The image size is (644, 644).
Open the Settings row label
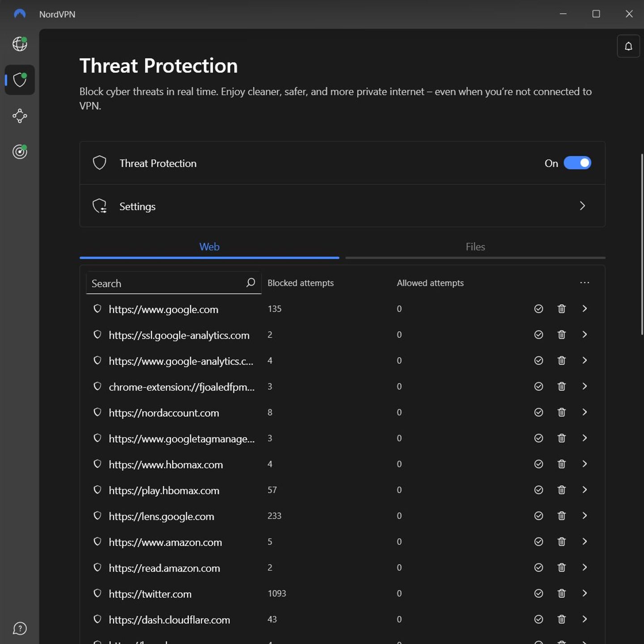(x=137, y=207)
